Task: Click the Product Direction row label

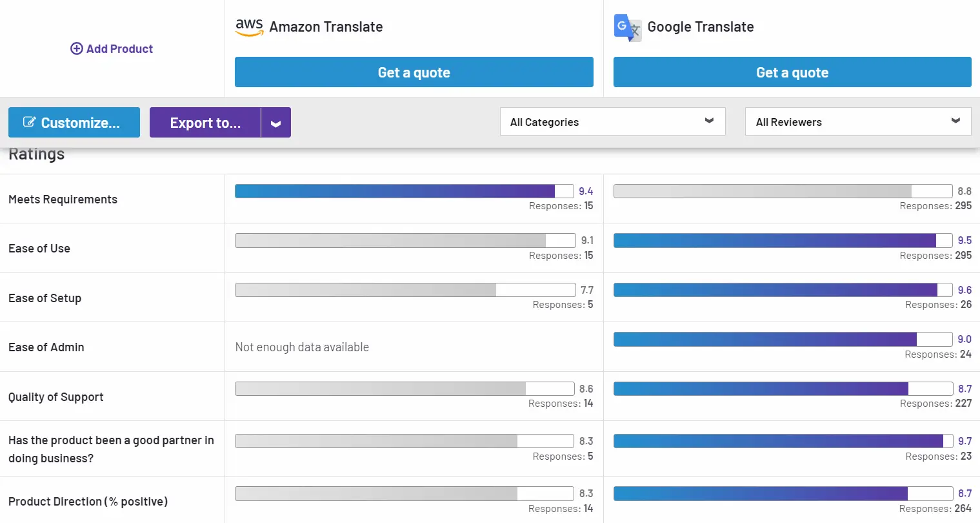Action: pyautogui.click(x=88, y=502)
